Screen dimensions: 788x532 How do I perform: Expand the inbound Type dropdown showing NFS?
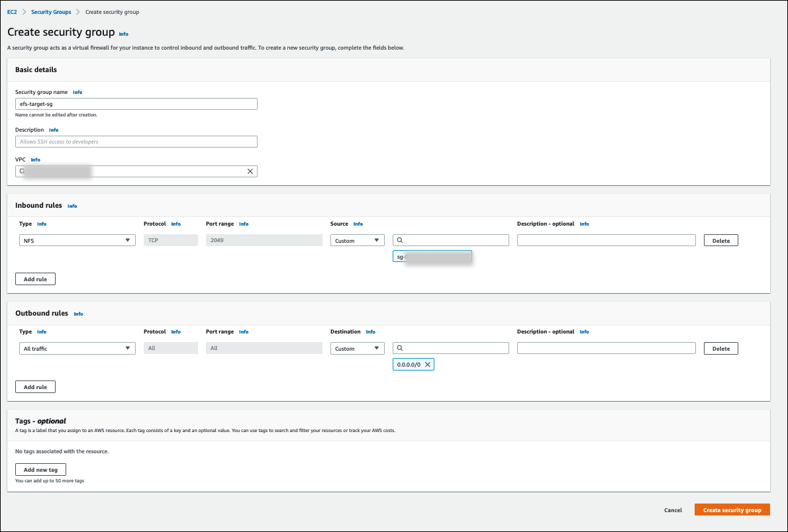[77, 241]
